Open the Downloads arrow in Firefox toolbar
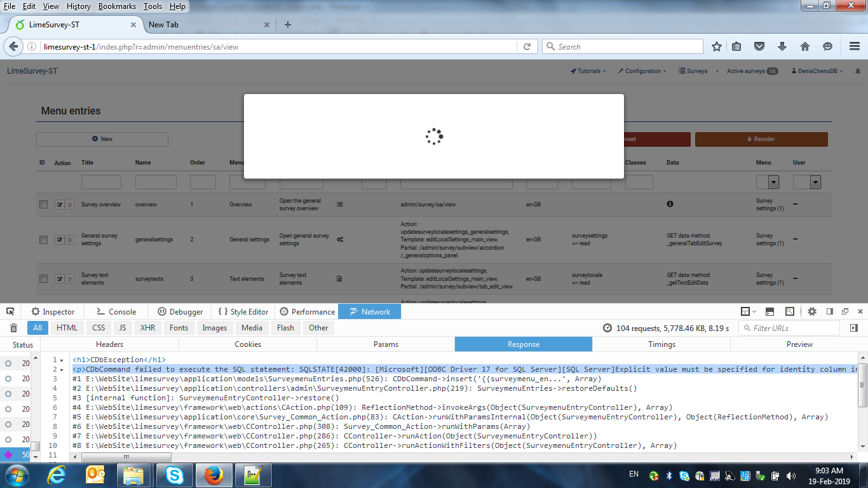 click(x=782, y=46)
